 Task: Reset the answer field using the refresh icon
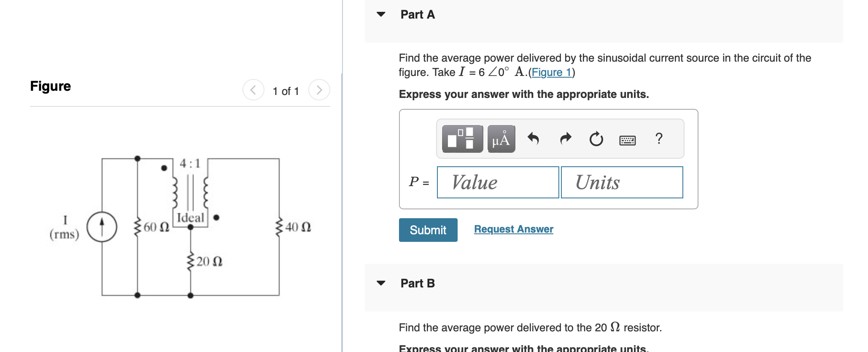pos(596,138)
